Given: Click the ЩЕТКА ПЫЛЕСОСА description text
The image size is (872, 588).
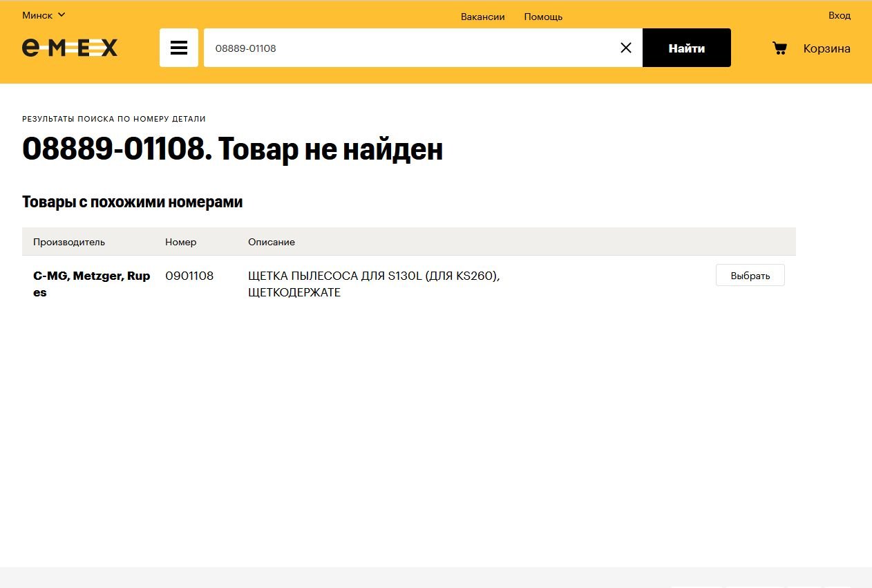Looking at the screenshot, I should (x=374, y=284).
